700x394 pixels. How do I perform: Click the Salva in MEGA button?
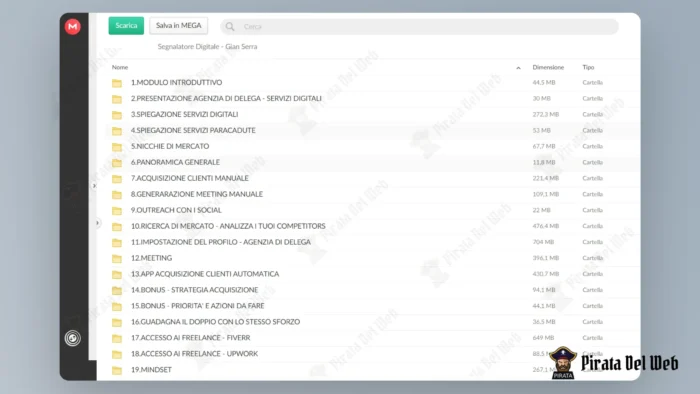[179, 25]
